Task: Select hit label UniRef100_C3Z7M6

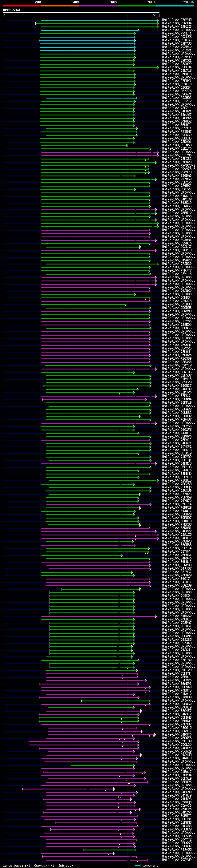Action: tap(177, 155)
